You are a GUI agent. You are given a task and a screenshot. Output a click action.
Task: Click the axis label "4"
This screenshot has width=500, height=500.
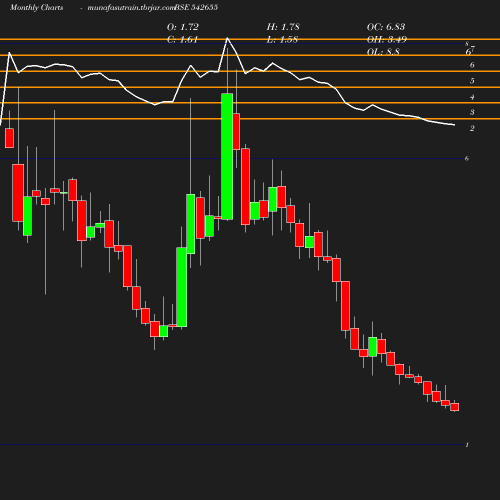[x=472, y=97]
